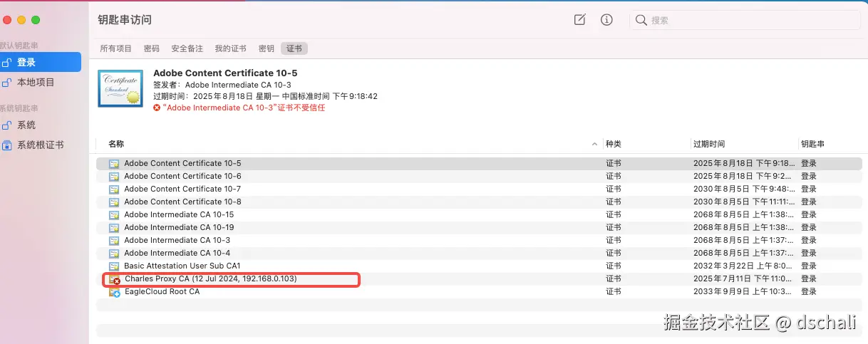Click the 2025年7月11日 expiry of Charles Proxy CA
Screen dimensions: 868x344
click(744, 279)
